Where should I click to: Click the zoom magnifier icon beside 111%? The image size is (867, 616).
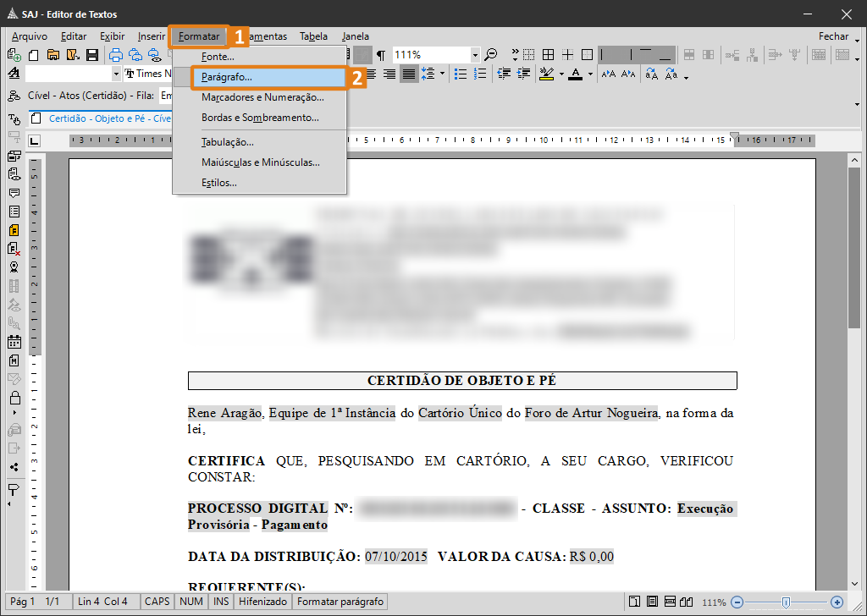pos(490,55)
